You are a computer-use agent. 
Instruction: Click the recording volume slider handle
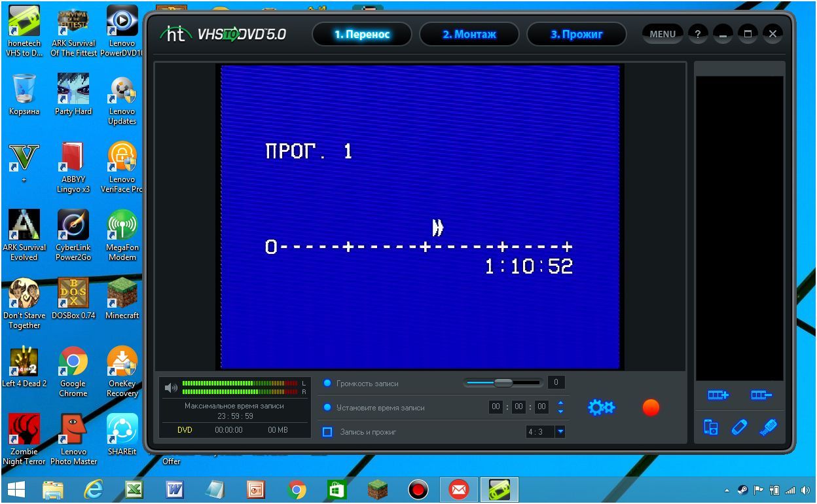point(503,383)
